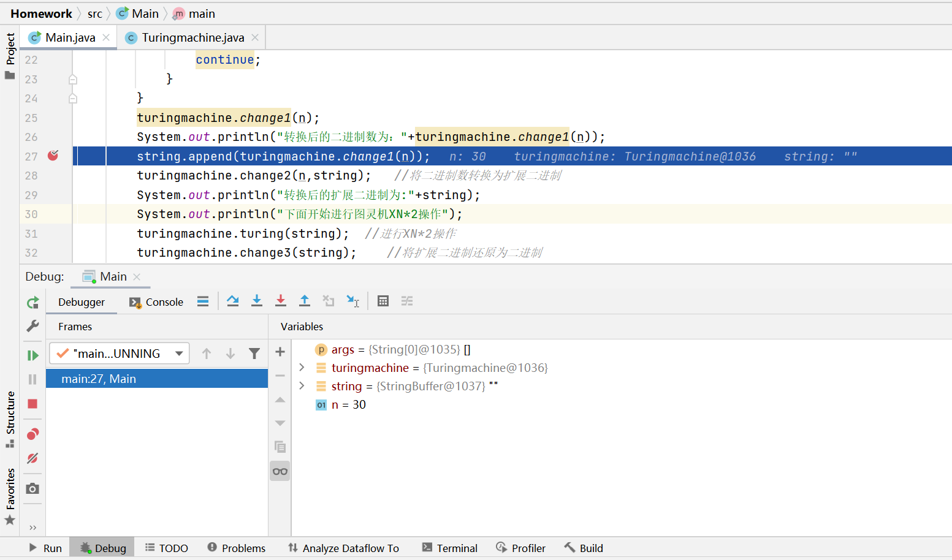Click Drop Frame icon
Screen dimensions: 952x560
tap(329, 301)
